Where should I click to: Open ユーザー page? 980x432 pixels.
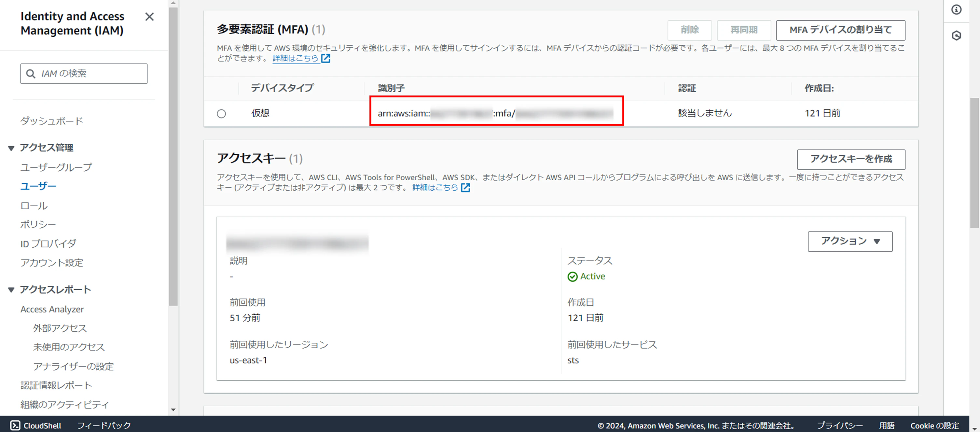pos(38,186)
